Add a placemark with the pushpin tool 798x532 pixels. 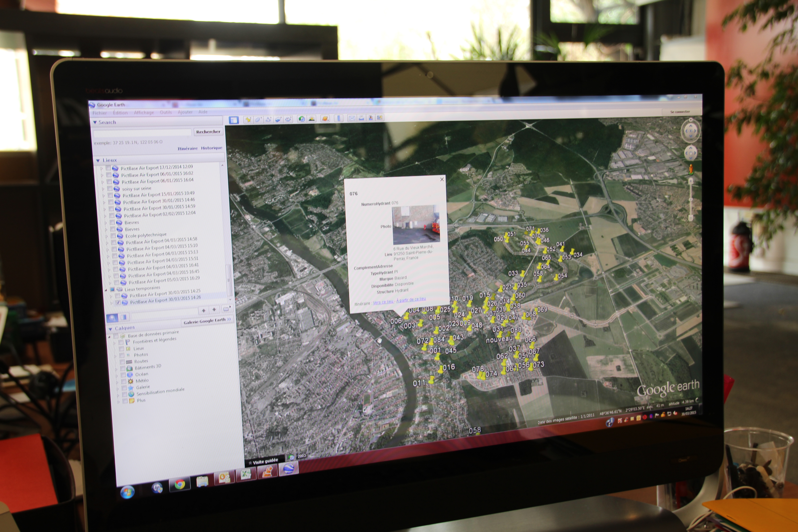coord(248,119)
